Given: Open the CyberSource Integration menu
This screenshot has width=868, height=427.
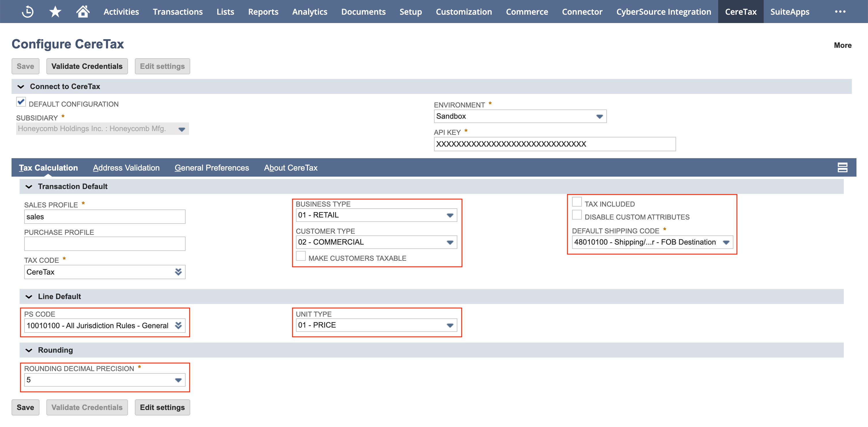Looking at the screenshot, I should pos(663,12).
